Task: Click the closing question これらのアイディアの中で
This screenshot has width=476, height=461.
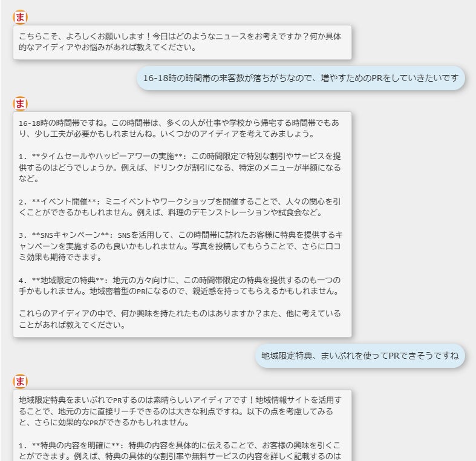Action: point(180,319)
